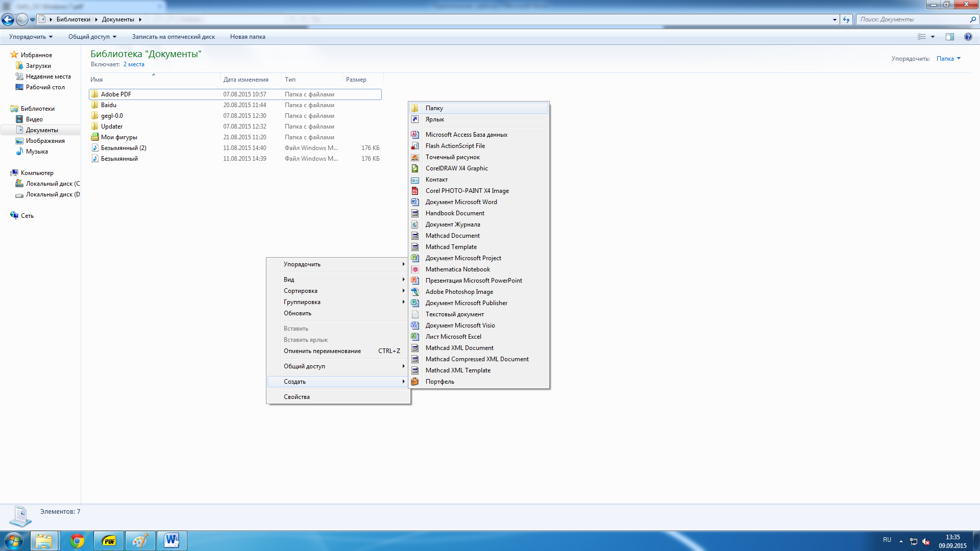Click the Портфель briefcase icon
This screenshot has width=980, height=551.
point(415,382)
